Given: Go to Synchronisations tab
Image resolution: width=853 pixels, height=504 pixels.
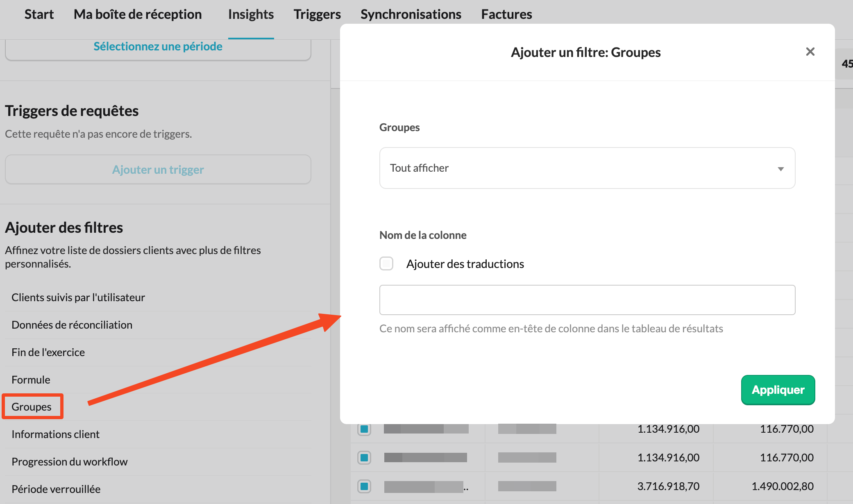Looking at the screenshot, I should [411, 14].
